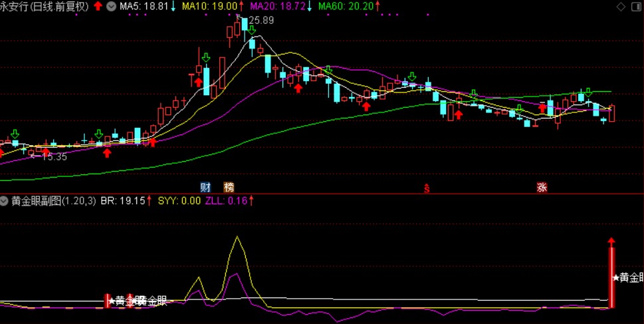This screenshot has width=644, height=324.
Task: Click the ★黄金 label beside tall red bar
Action: (628, 278)
